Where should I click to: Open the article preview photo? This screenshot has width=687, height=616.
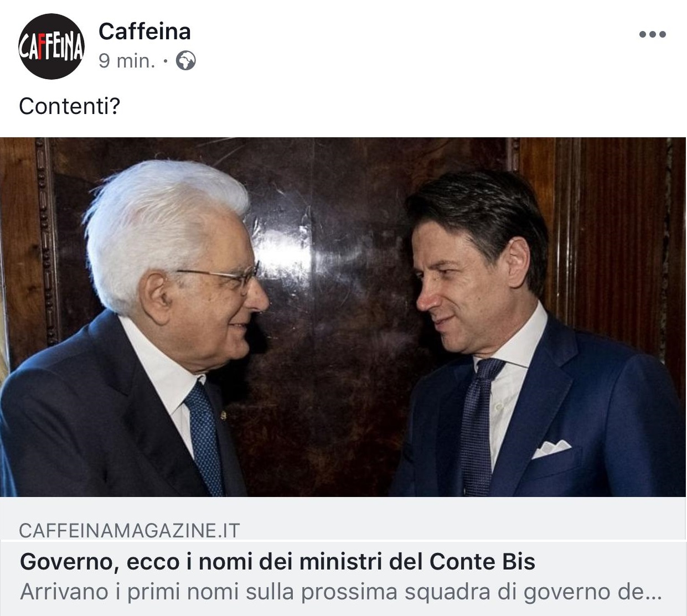point(343,317)
